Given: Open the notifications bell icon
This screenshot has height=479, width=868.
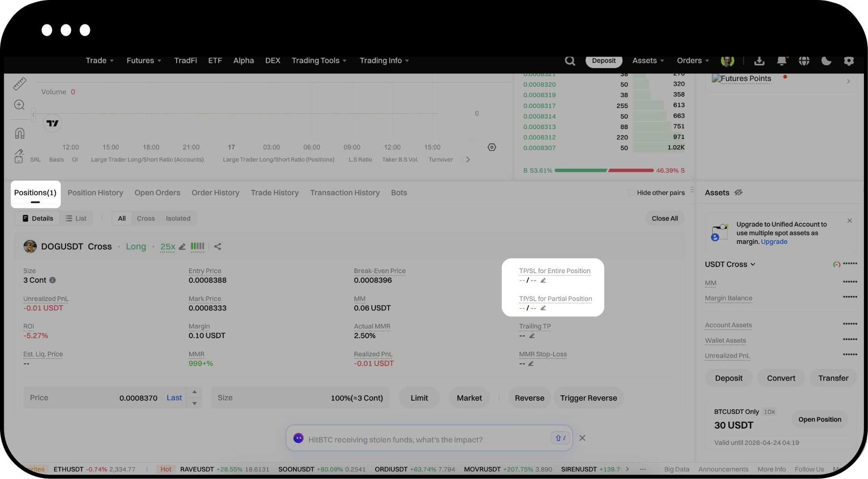Looking at the screenshot, I should point(782,61).
